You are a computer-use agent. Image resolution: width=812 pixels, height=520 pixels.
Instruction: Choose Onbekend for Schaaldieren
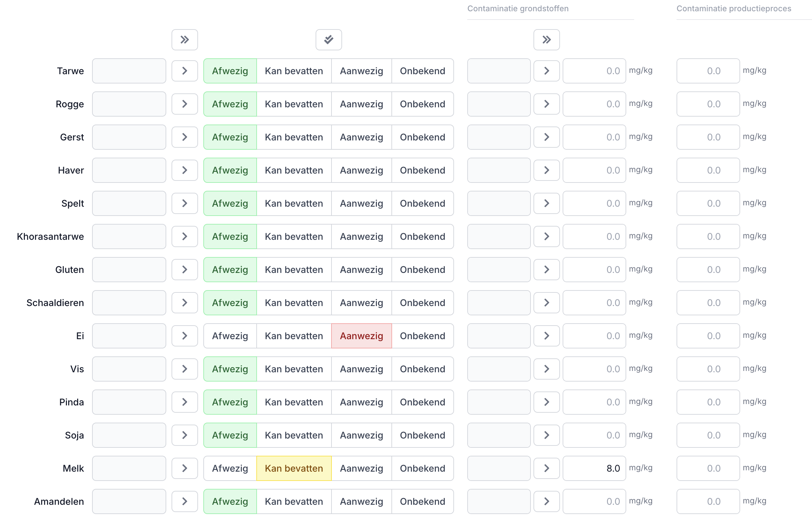(x=422, y=302)
